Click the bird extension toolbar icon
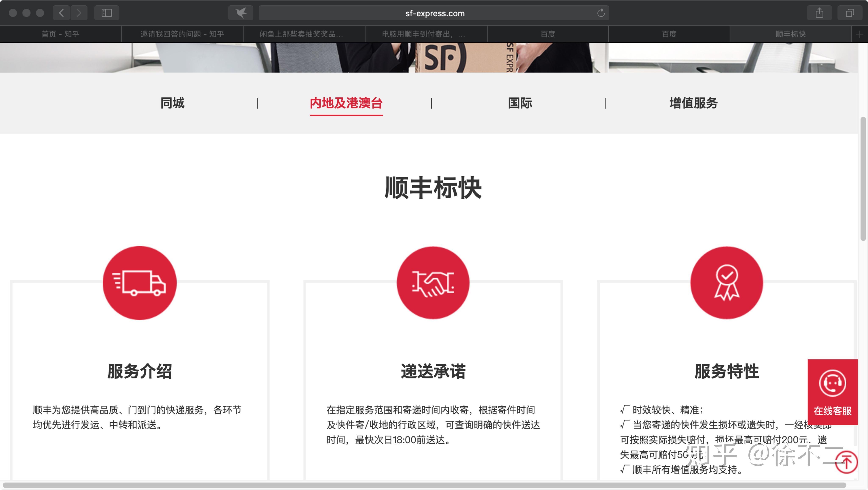Viewport: 868px width, 490px height. [241, 13]
